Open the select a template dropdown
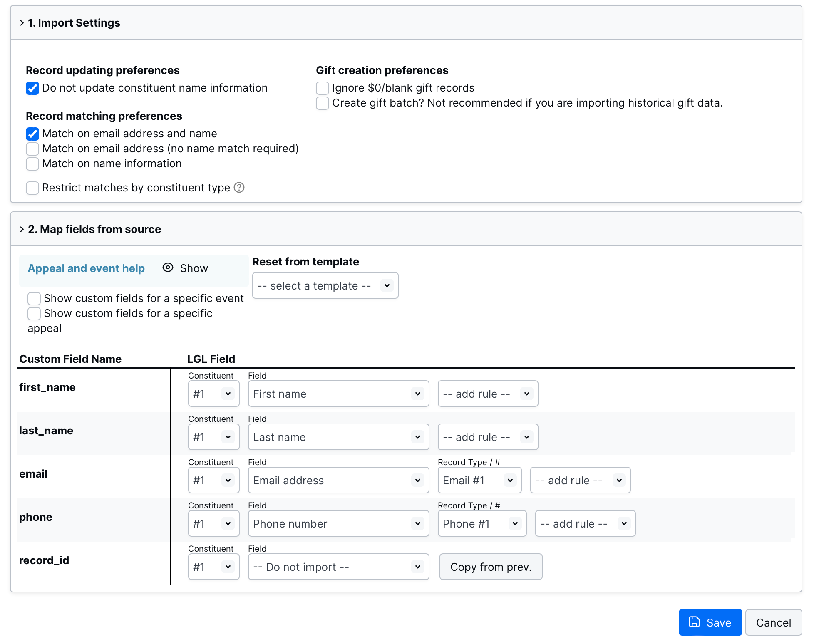814x644 pixels. pos(325,286)
